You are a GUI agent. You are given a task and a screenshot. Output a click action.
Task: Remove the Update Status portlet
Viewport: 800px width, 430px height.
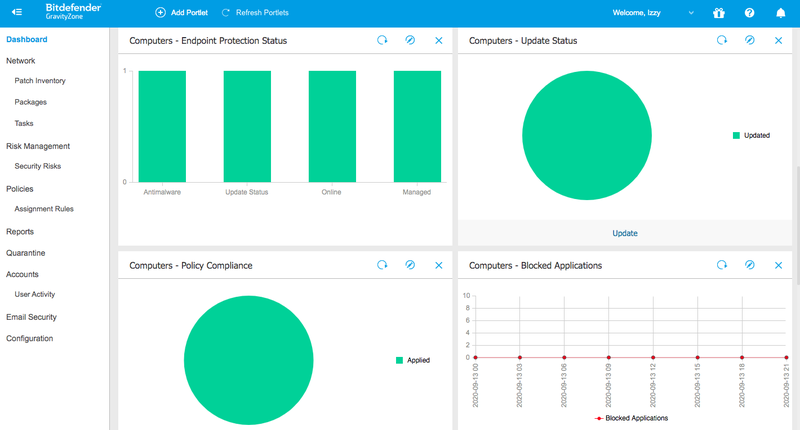tap(779, 40)
